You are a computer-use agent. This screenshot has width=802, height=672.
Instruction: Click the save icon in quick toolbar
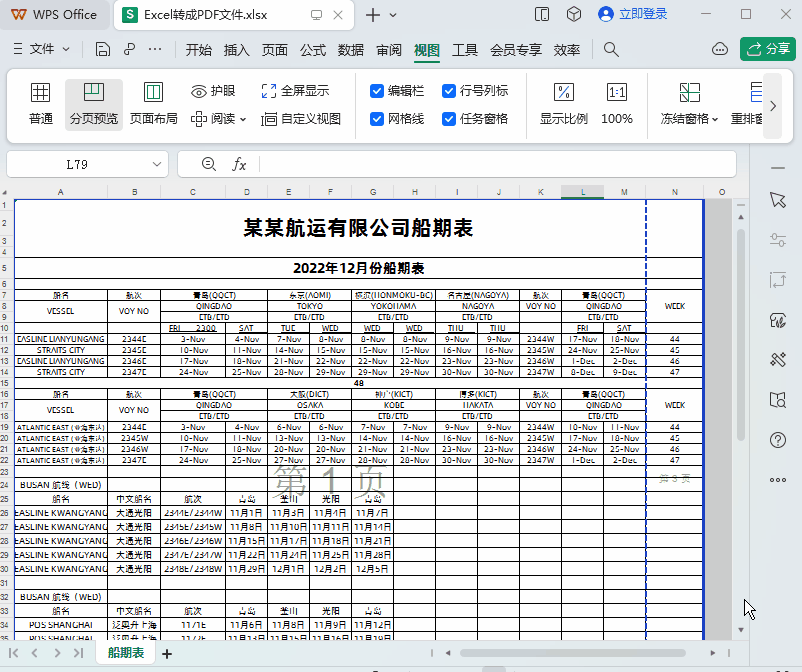click(103, 49)
